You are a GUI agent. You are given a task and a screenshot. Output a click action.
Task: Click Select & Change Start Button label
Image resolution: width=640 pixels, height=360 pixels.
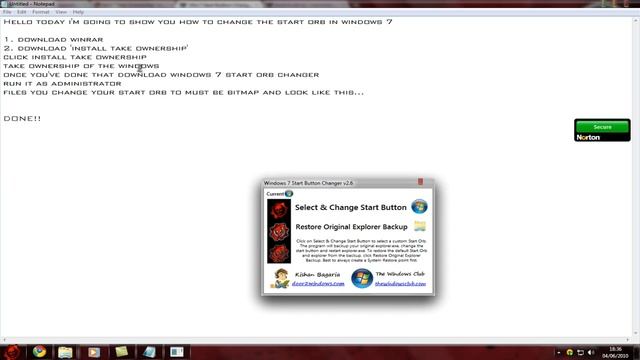tap(351, 207)
